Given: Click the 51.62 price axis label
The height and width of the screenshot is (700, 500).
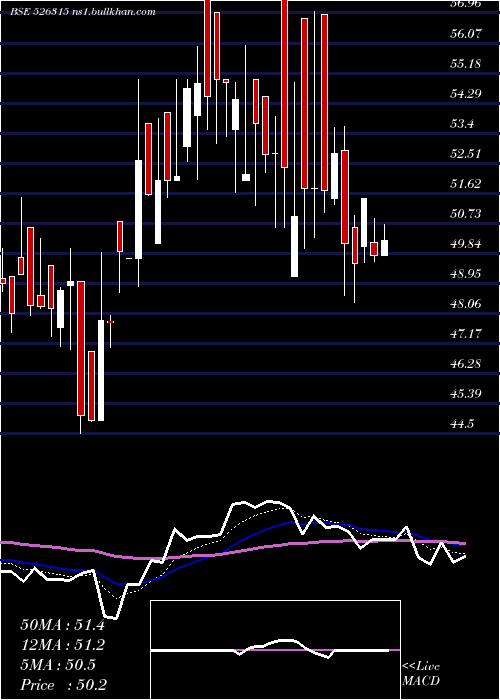Looking at the screenshot, I should (x=466, y=183).
